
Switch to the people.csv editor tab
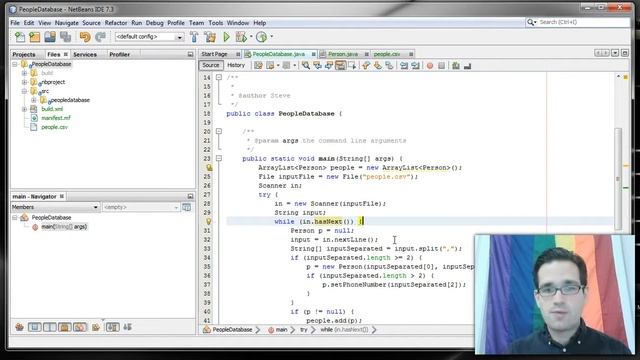(x=387, y=54)
